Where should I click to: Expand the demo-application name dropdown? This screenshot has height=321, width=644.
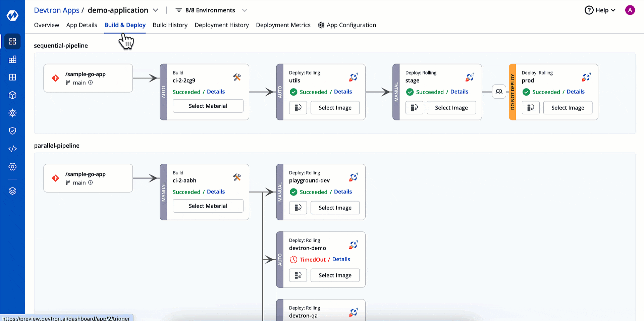[155, 10]
